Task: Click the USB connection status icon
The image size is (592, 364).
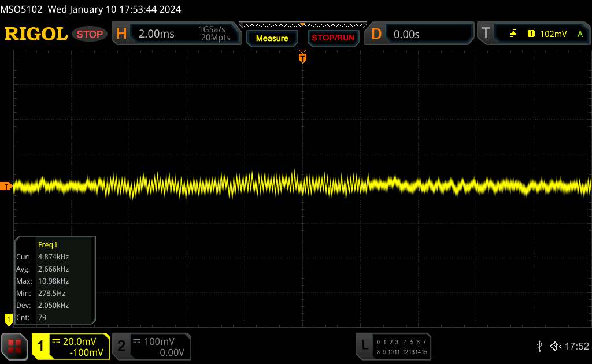Action: pos(539,346)
